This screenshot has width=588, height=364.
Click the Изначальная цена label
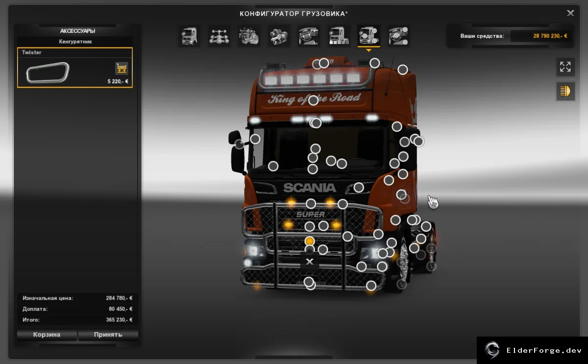click(48, 298)
